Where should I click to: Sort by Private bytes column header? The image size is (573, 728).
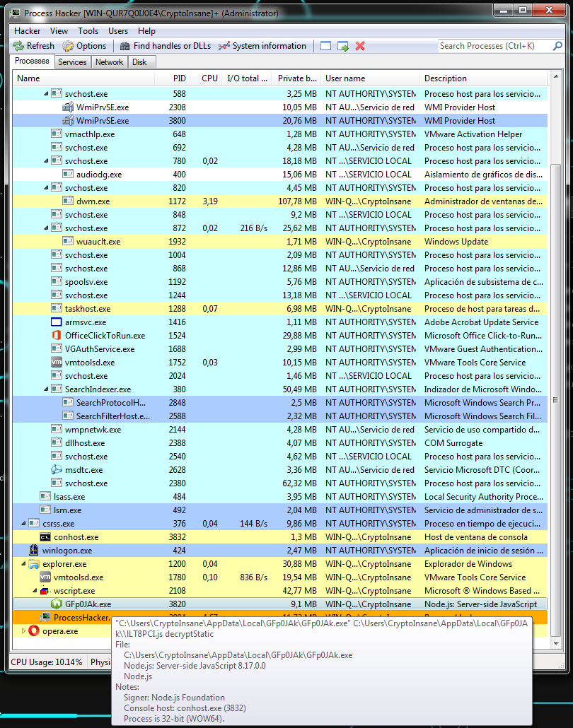296,78
